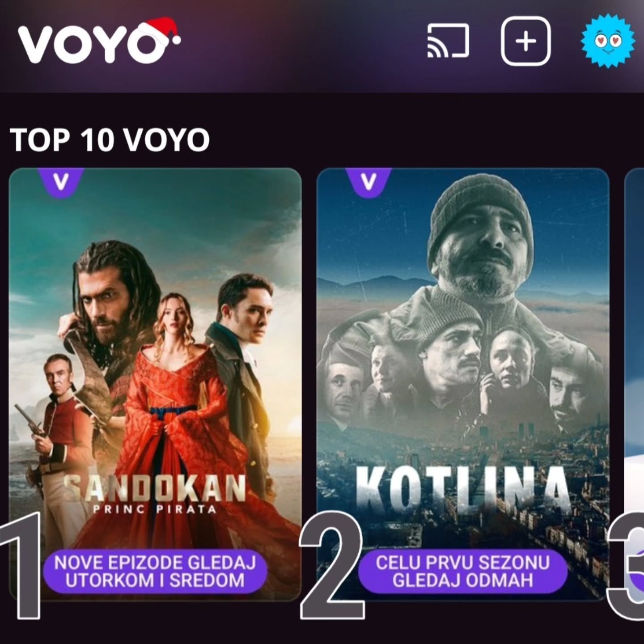The height and width of the screenshot is (644, 644).
Task: Click the Princ Pirata subtitle
Action: coord(155,510)
